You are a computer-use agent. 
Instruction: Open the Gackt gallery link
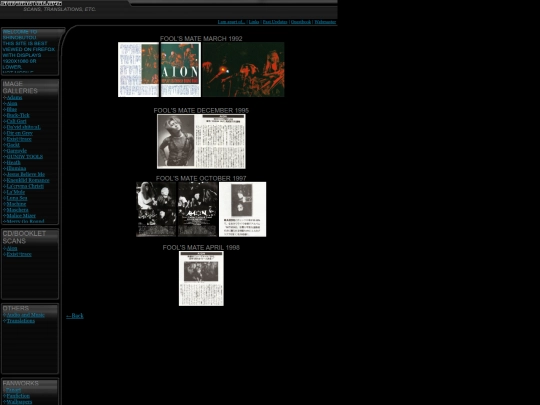click(13, 145)
